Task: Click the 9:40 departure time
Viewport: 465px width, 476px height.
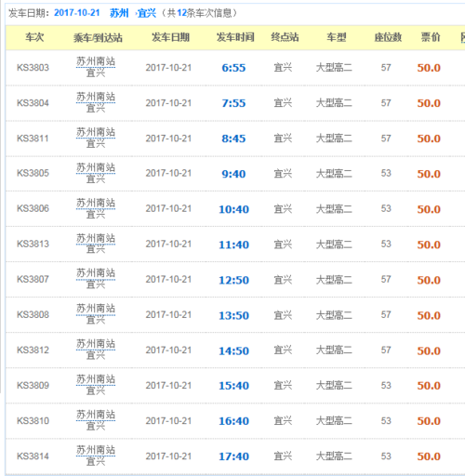Action: [x=233, y=174]
